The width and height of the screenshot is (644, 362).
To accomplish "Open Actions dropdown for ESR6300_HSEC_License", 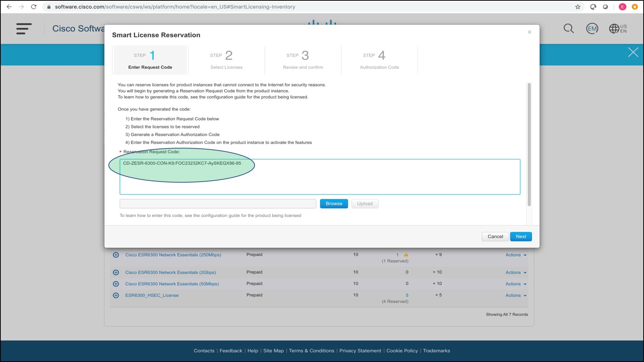I will (516, 296).
